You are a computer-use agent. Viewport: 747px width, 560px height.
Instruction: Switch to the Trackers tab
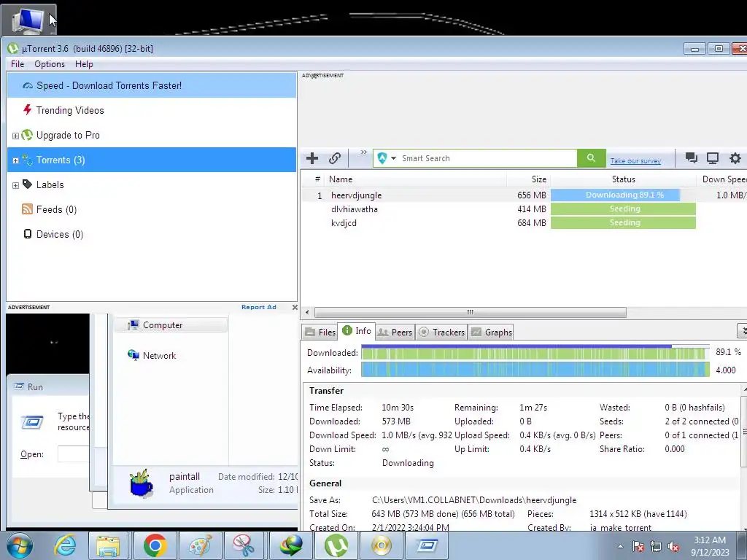tap(441, 332)
